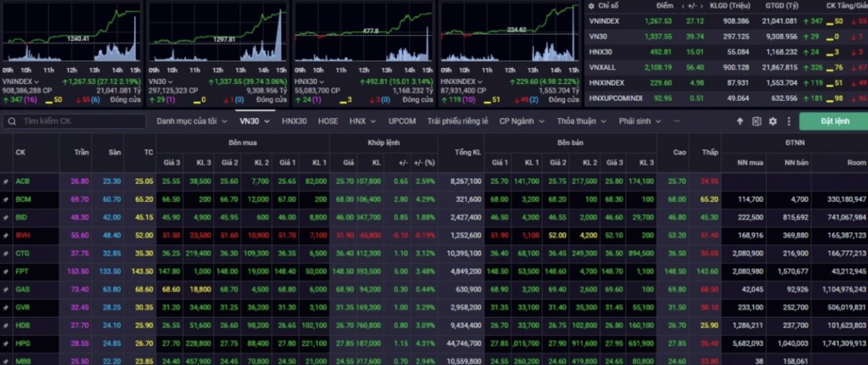Open the CP Ngành dropdown
Screen dimensions: 868x365
coord(522,122)
